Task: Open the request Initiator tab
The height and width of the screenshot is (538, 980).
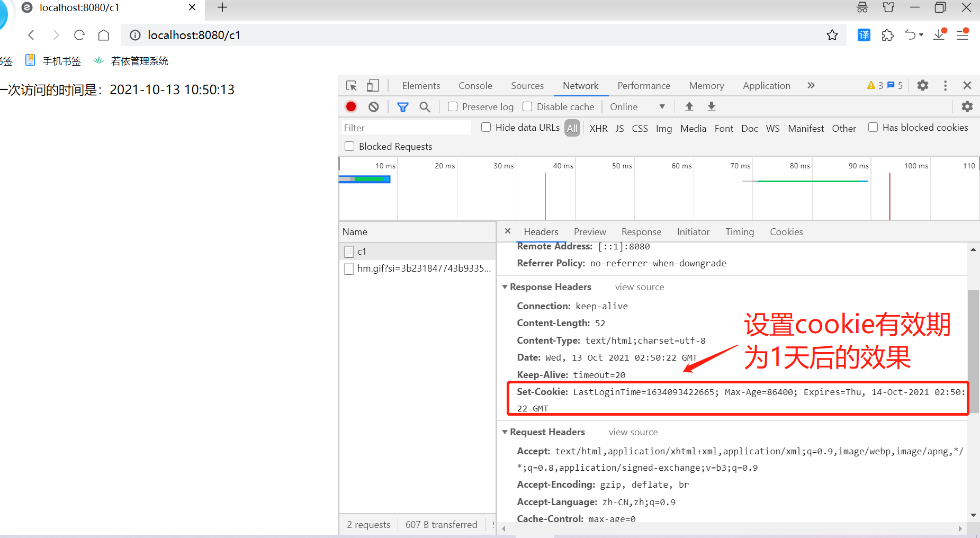Action: click(x=693, y=232)
